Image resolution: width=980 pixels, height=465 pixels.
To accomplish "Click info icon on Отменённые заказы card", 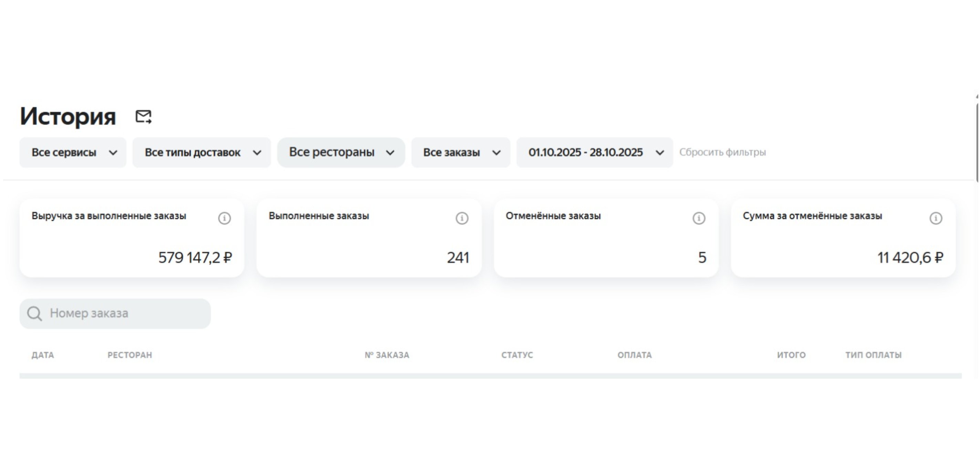I will pyautogui.click(x=699, y=218).
